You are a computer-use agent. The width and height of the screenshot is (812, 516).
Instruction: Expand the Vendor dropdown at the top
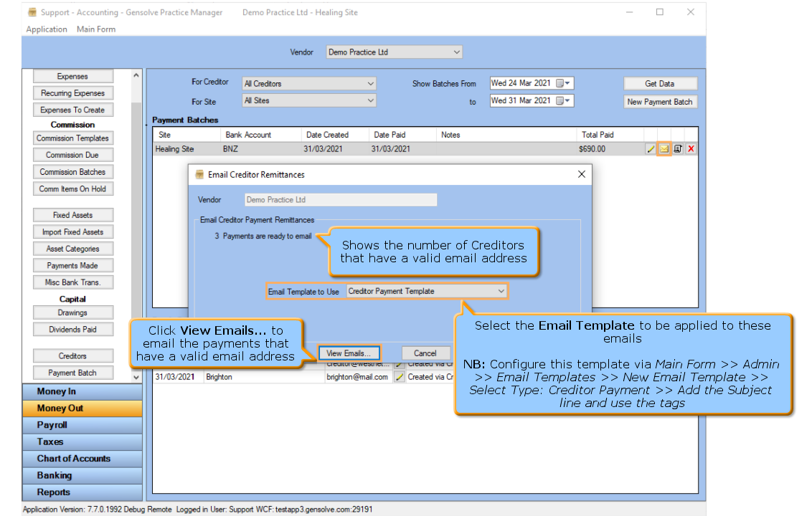[456, 52]
